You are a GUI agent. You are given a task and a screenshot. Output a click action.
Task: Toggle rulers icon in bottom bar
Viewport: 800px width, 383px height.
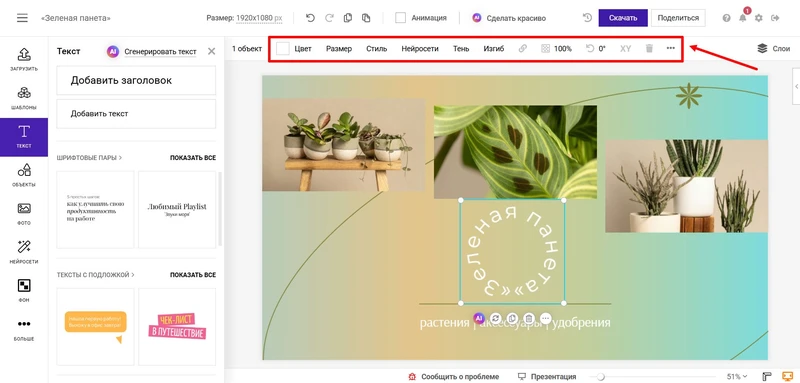pyautogui.click(x=766, y=376)
